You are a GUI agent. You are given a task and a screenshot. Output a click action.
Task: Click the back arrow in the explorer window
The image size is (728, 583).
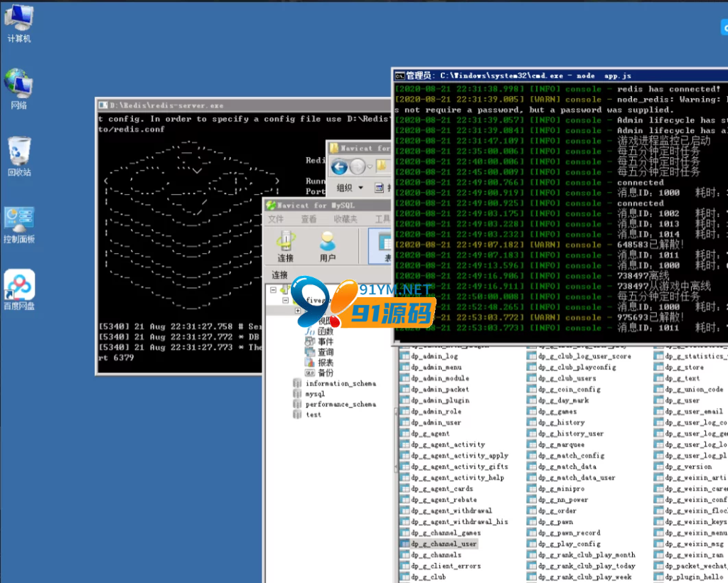(x=339, y=166)
